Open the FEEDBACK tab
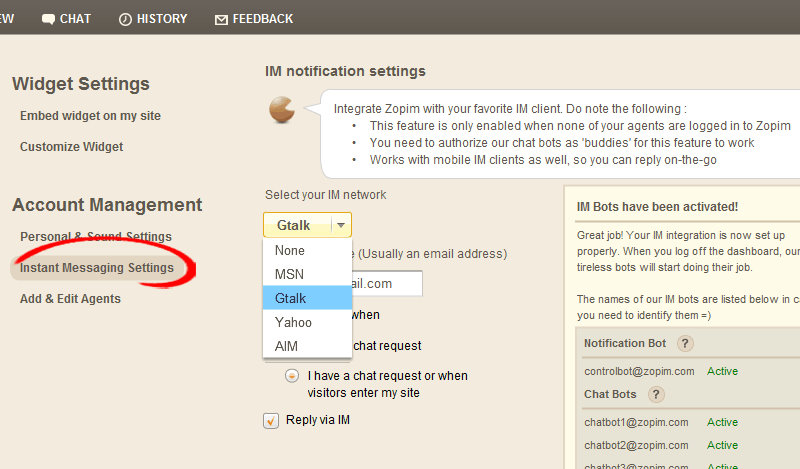The height and width of the screenshot is (469, 800). click(x=254, y=19)
